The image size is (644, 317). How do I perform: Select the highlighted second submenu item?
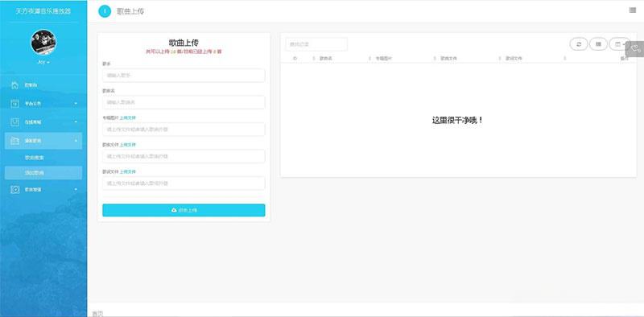pyautogui.click(x=43, y=173)
